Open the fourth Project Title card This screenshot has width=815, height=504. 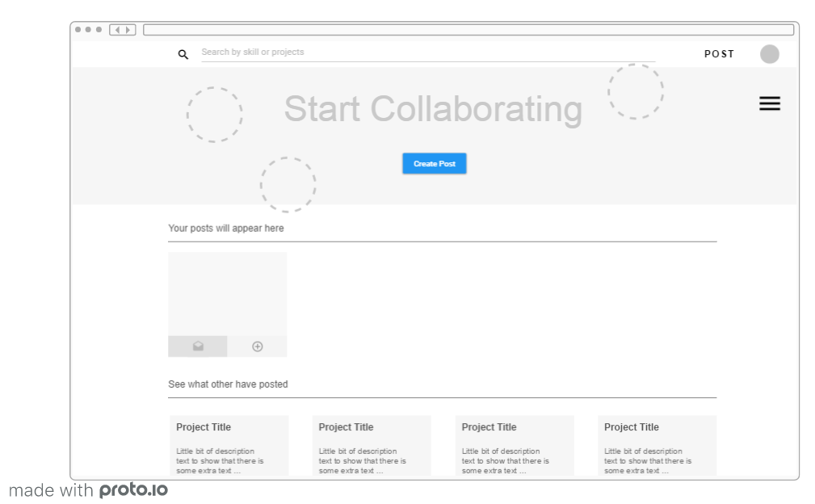[x=657, y=445]
